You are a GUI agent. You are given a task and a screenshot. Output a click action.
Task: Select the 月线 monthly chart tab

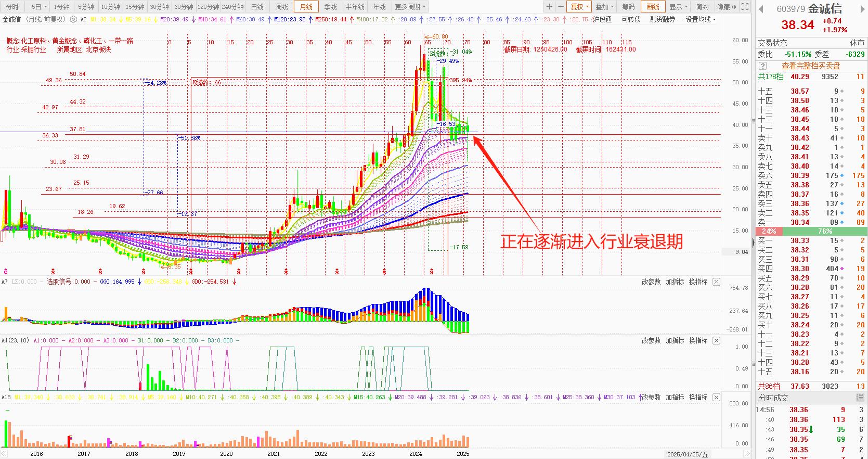coord(306,7)
